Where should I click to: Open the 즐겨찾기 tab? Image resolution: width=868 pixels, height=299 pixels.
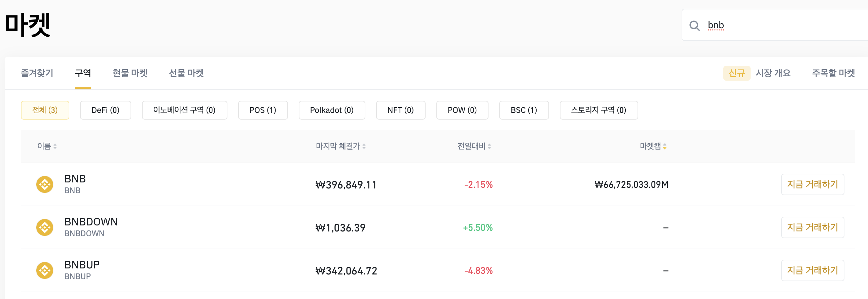[x=37, y=73]
